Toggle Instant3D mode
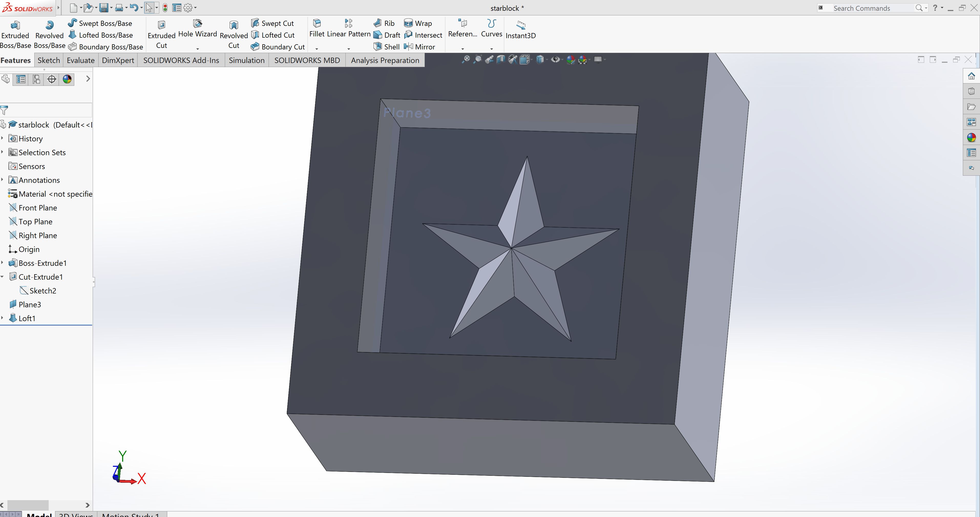Image resolution: width=980 pixels, height=517 pixels. click(x=520, y=30)
